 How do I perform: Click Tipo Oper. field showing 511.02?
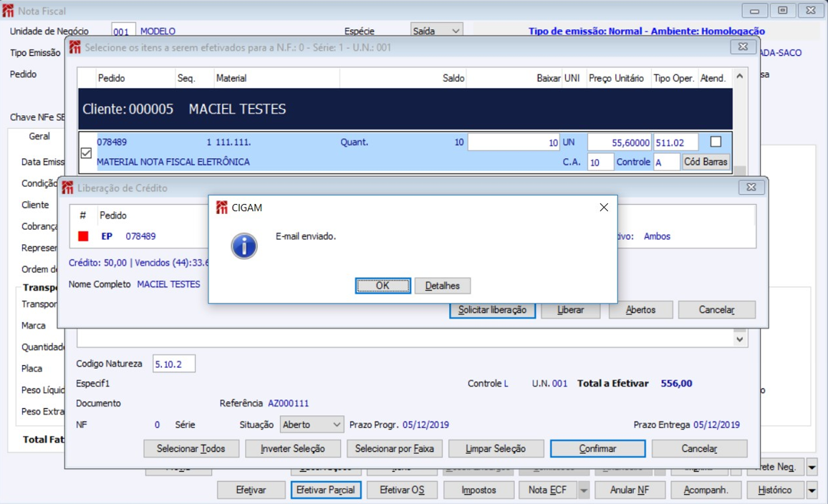[675, 142]
